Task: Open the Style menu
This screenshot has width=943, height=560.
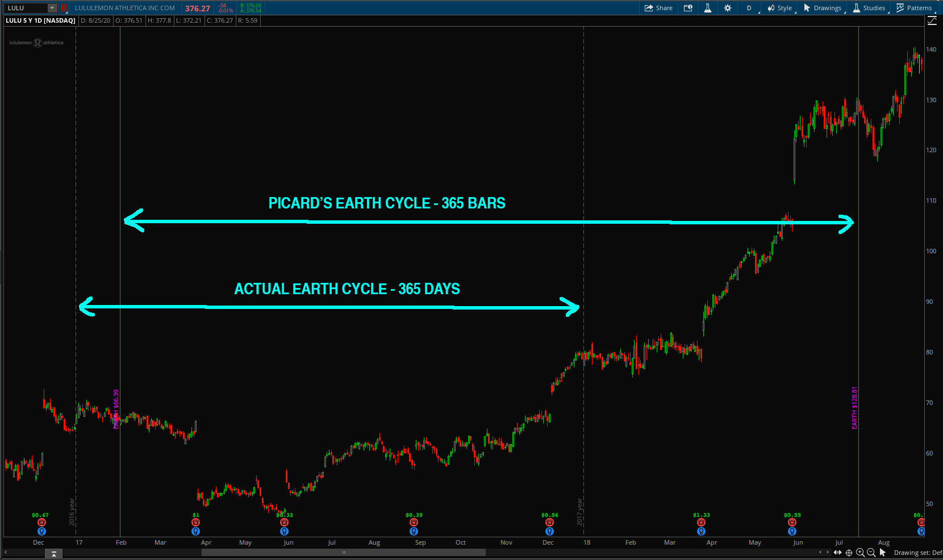Action: tap(780, 8)
